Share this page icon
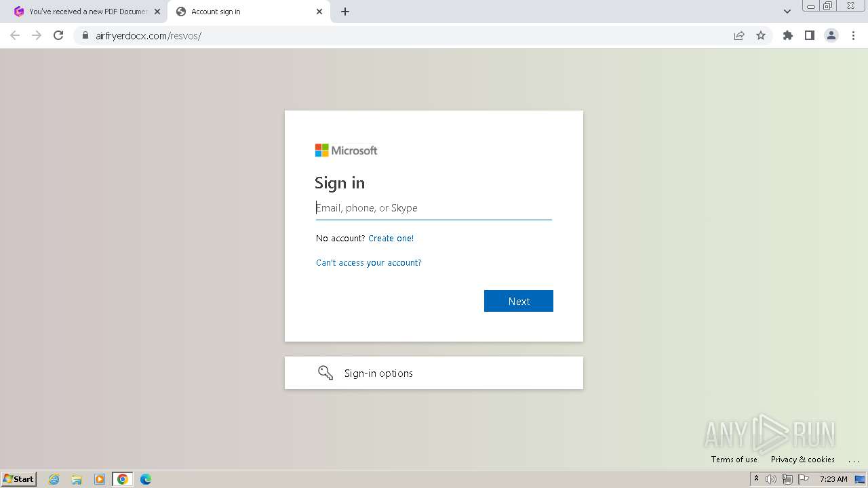The height and width of the screenshot is (488, 868). coord(739,35)
